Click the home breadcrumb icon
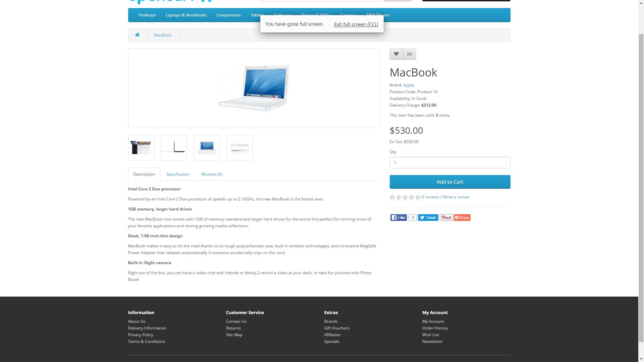This screenshot has height=362, width=644. coord(137,35)
